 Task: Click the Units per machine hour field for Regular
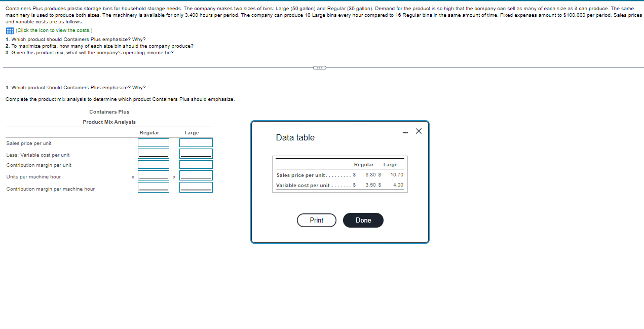click(x=153, y=175)
